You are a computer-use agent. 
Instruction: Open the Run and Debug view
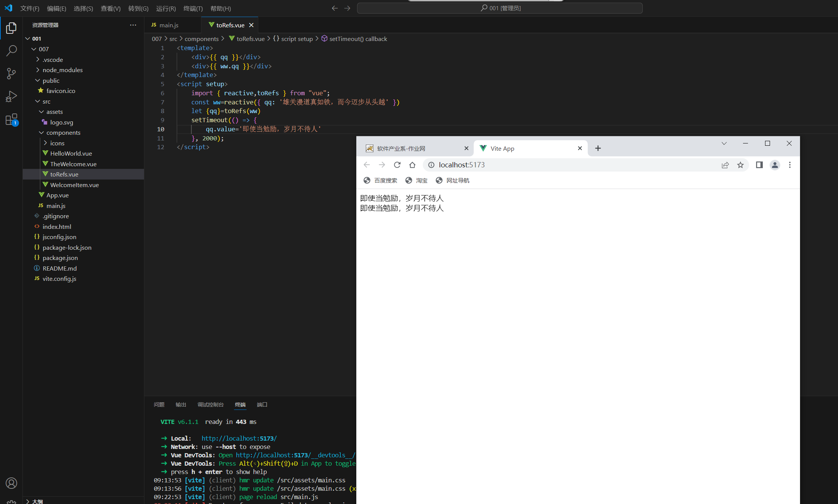point(11,96)
